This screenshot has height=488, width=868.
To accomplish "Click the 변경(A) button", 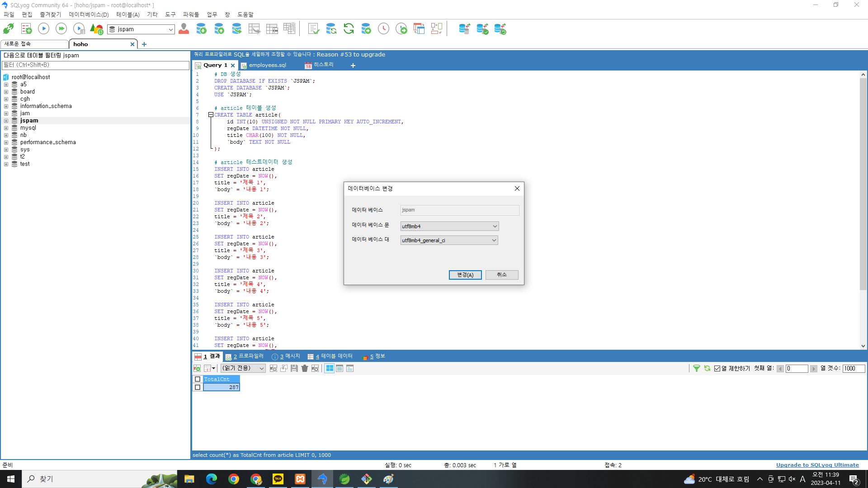I will tap(465, 275).
